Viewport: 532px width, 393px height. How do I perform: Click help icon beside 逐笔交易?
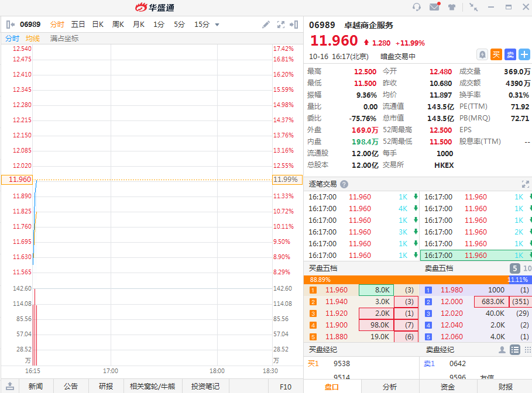pos(344,184)
